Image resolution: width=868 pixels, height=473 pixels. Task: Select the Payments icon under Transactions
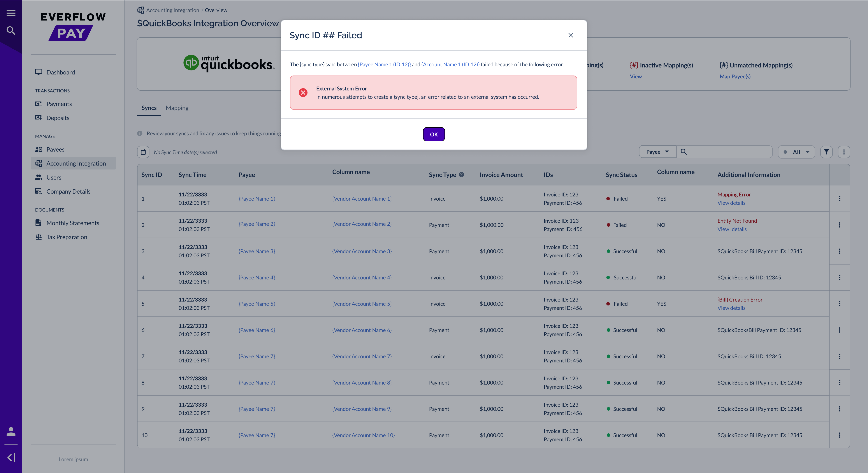tap(39, 104)
